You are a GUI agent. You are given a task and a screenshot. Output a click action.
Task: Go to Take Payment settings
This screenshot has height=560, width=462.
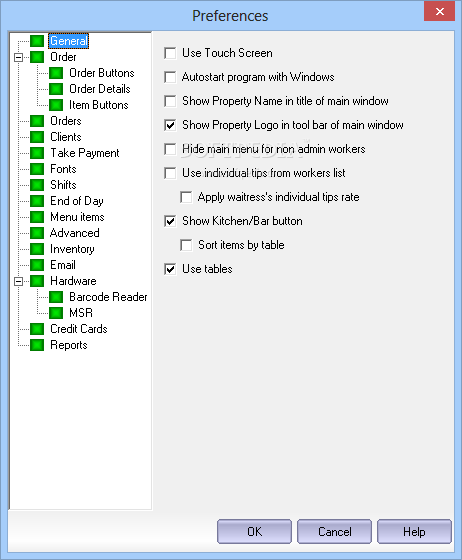click(85, 153)
